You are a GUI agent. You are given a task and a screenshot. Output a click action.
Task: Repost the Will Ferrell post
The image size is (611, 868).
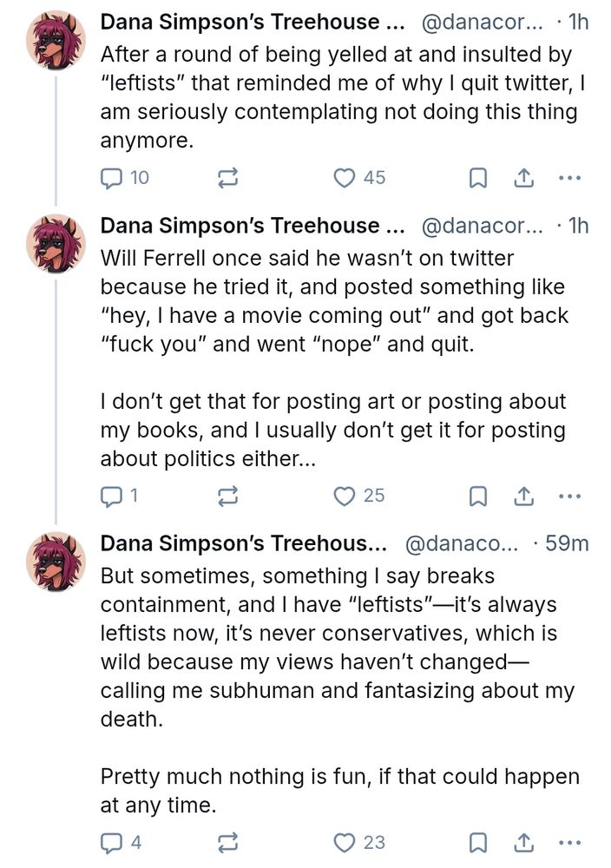pos(227,496)
